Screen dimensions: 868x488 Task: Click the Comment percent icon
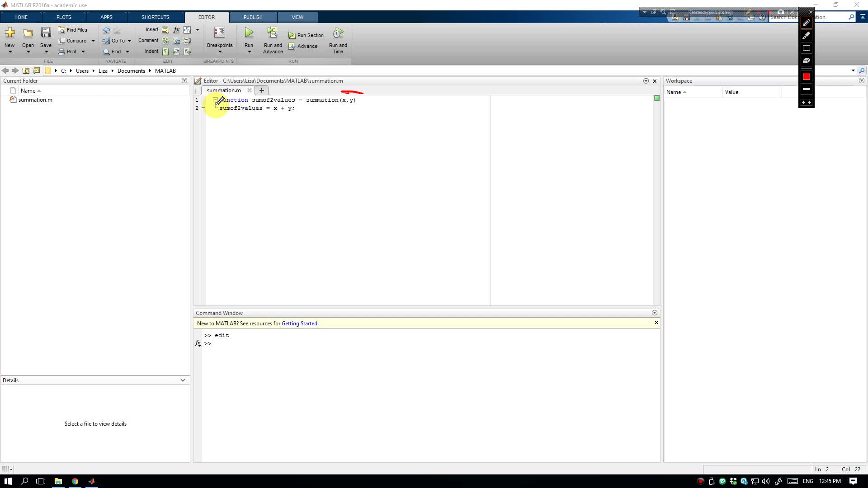[x=165, y=41]
